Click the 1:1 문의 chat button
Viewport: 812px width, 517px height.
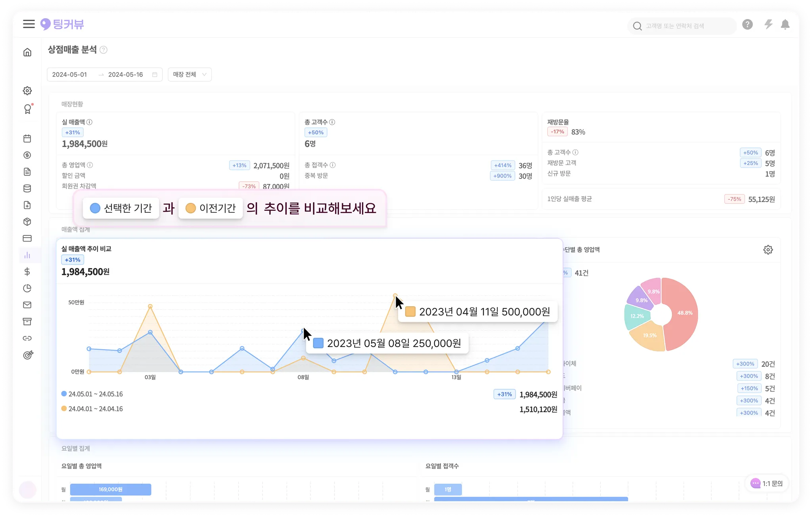767,483
